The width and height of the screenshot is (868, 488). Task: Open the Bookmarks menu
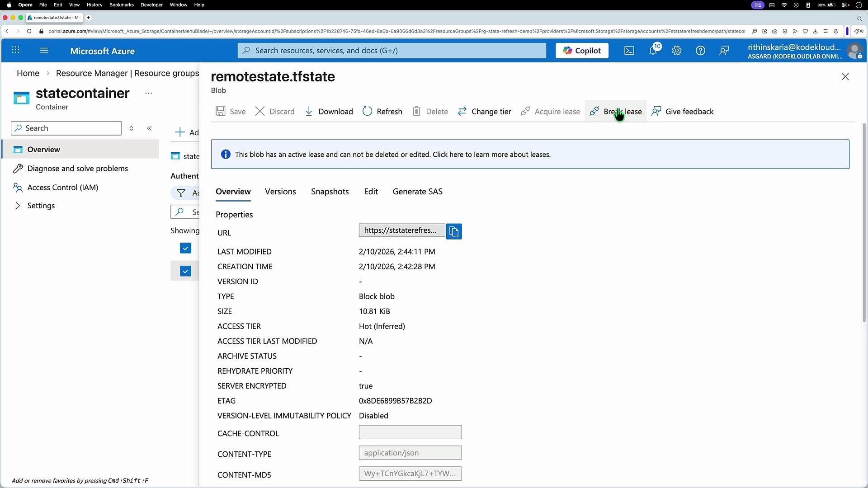tap(121, 5)
